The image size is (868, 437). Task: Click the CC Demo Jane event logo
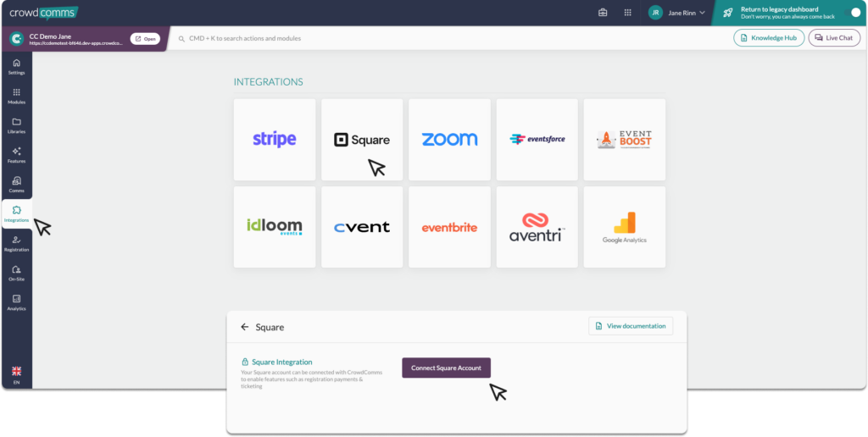click(x=17, y=39)
